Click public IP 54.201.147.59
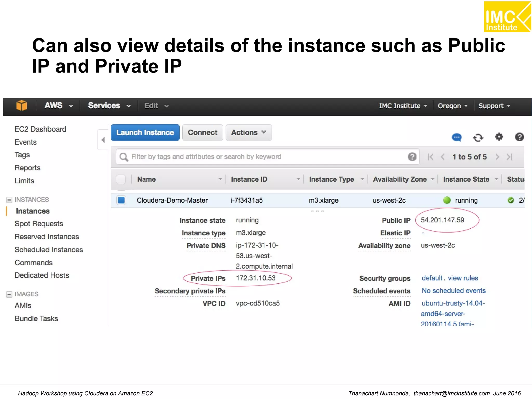This screenshot has height=399, width=532. tap(442, 220)
